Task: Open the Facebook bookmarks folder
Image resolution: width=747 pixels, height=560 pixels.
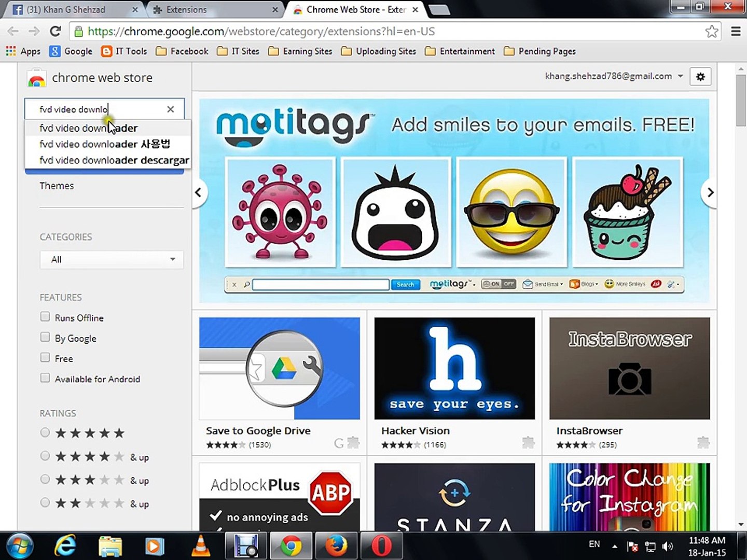Action: (182, 51)
